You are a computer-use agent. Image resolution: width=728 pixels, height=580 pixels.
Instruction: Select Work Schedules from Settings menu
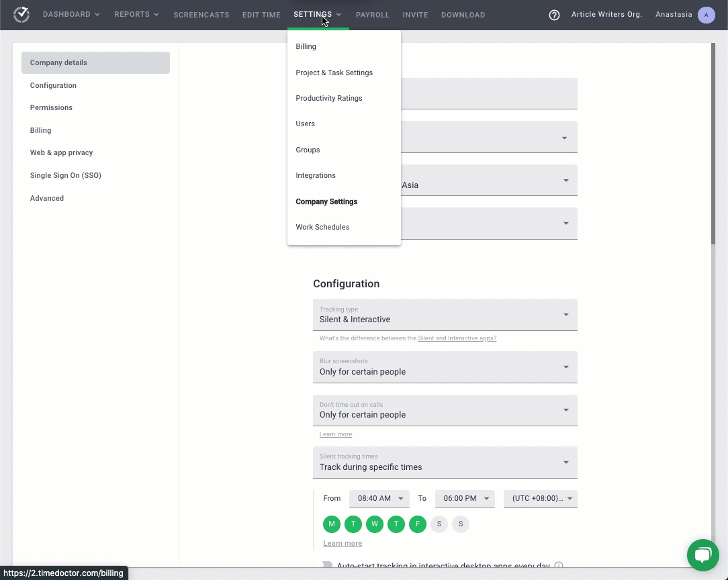pos(322,227)
